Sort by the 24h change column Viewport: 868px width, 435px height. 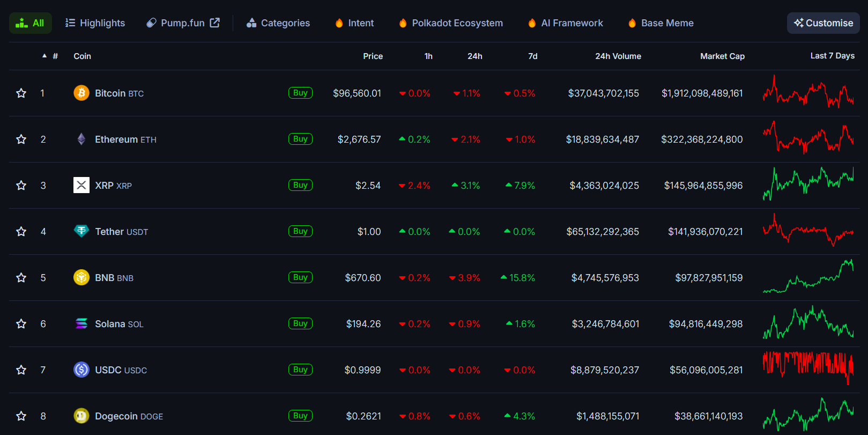click(x=475, y=56)
